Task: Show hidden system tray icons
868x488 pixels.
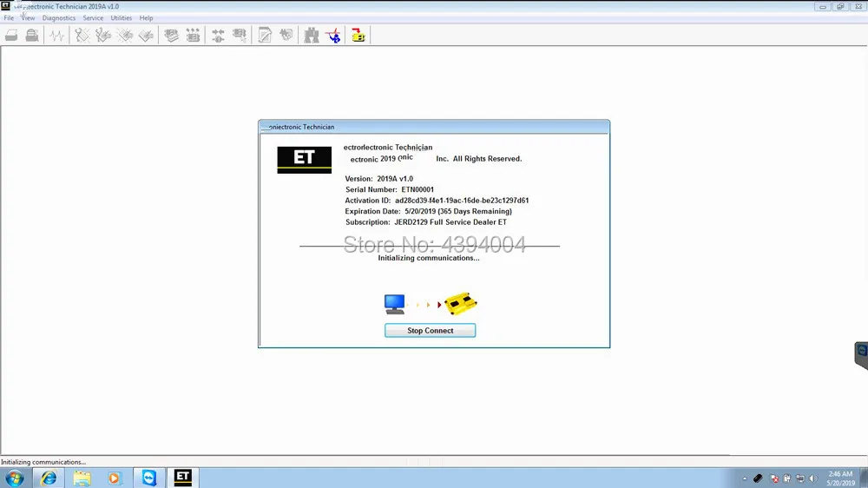Action: pyautogui.click(x=745, y=478)
